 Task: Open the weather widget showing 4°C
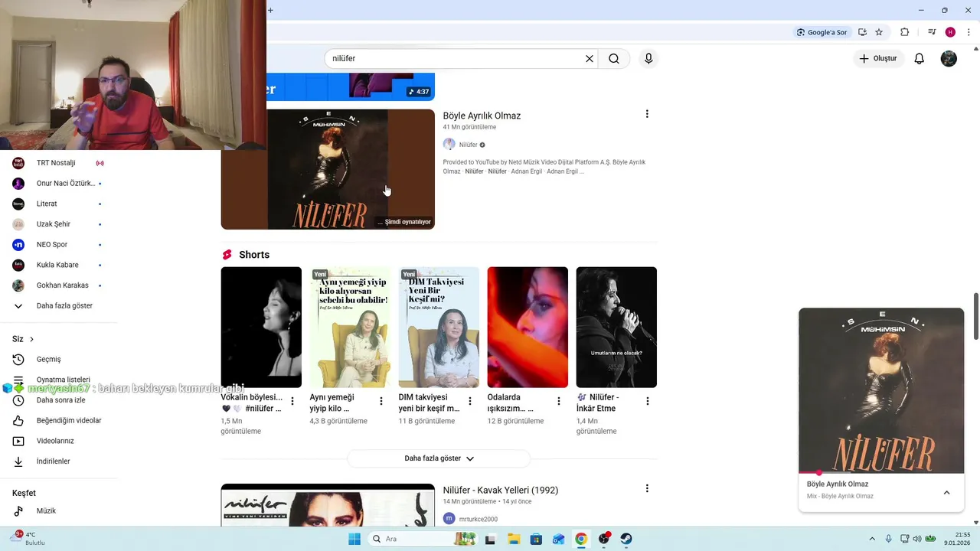point(29,539)
